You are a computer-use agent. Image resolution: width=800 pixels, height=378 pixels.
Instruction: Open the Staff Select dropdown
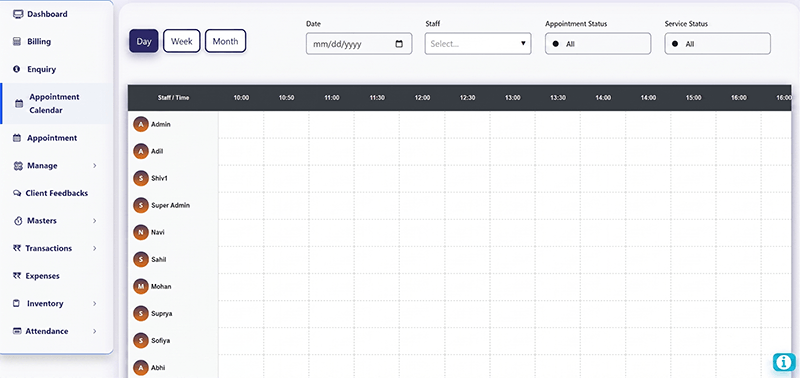[478, 44]
